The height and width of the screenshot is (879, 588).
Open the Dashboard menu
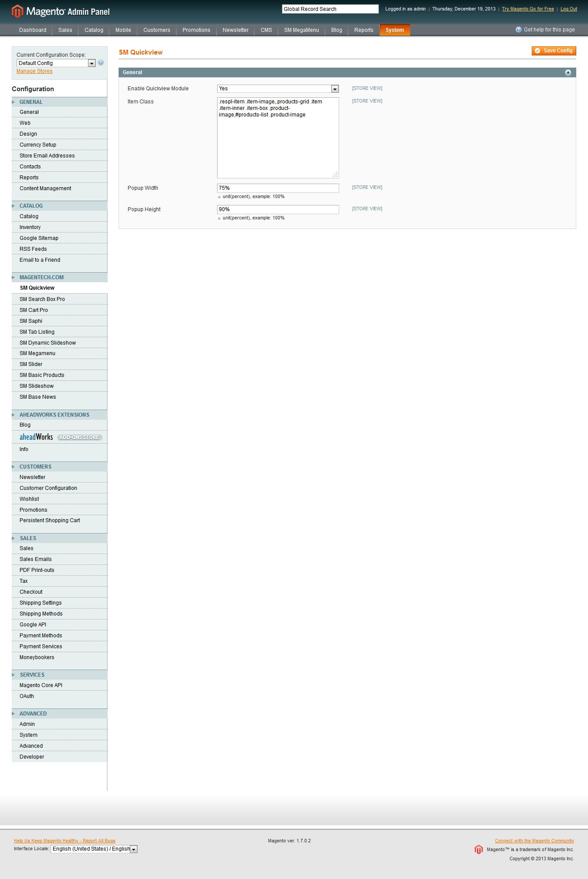[x=33, y=30]
